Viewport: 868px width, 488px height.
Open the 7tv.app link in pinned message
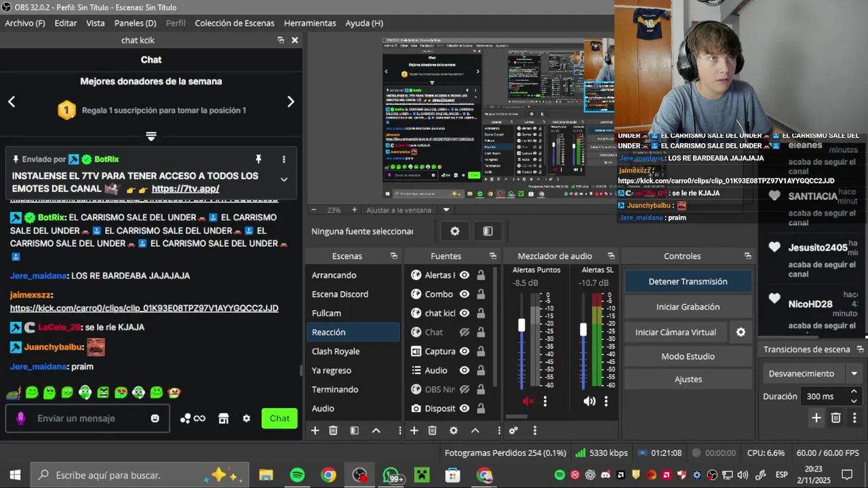(185, 188)
